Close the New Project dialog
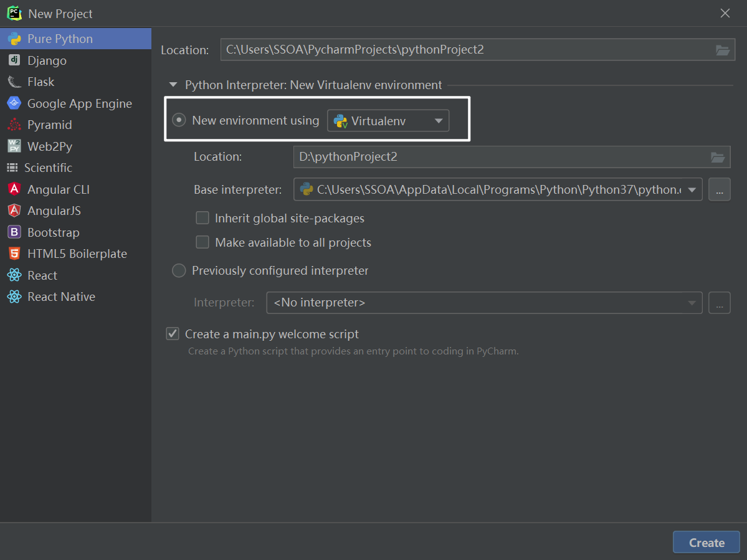Screen dimensions: 747x560 725,13
